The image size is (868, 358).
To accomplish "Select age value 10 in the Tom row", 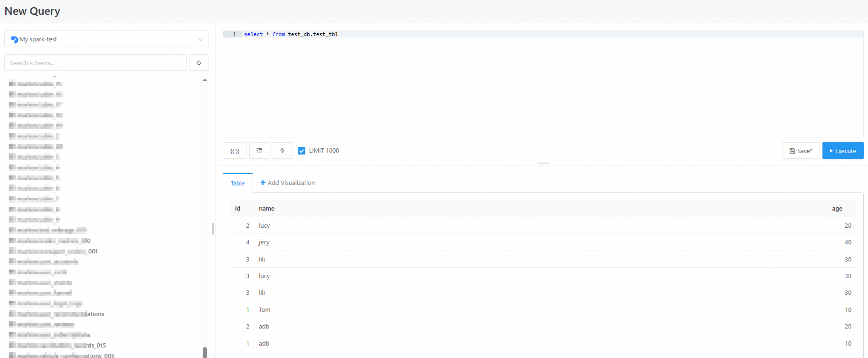I will pyautogui.click(x=848, y=310).
